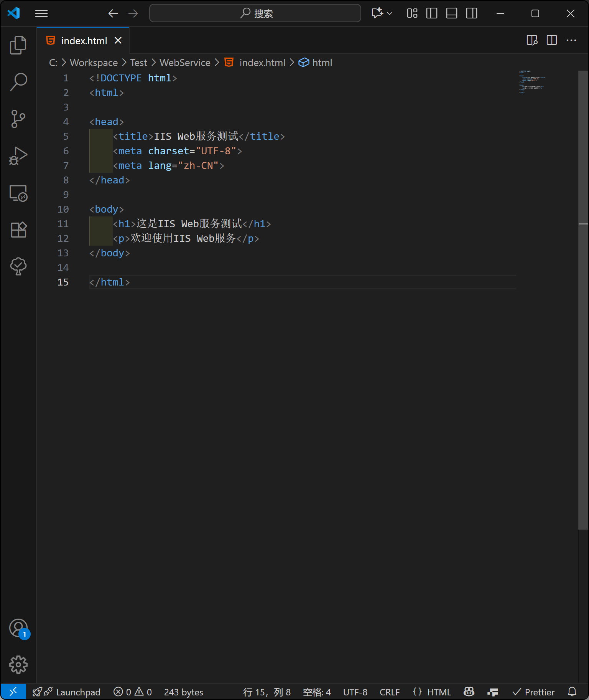Open the Customize Layout button
Screen dimensions: 589x700
point(412,13)
